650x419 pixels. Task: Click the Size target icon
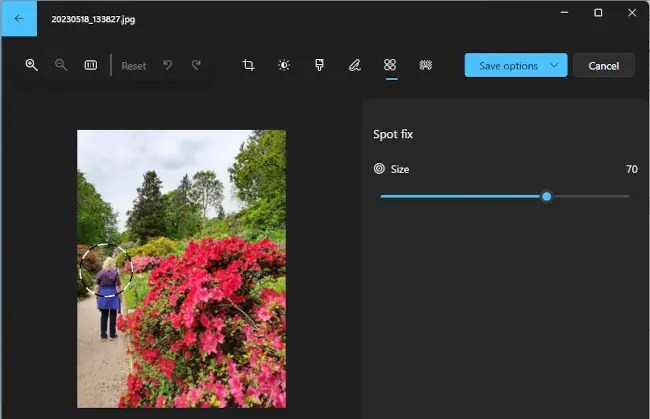coord(379,169)
